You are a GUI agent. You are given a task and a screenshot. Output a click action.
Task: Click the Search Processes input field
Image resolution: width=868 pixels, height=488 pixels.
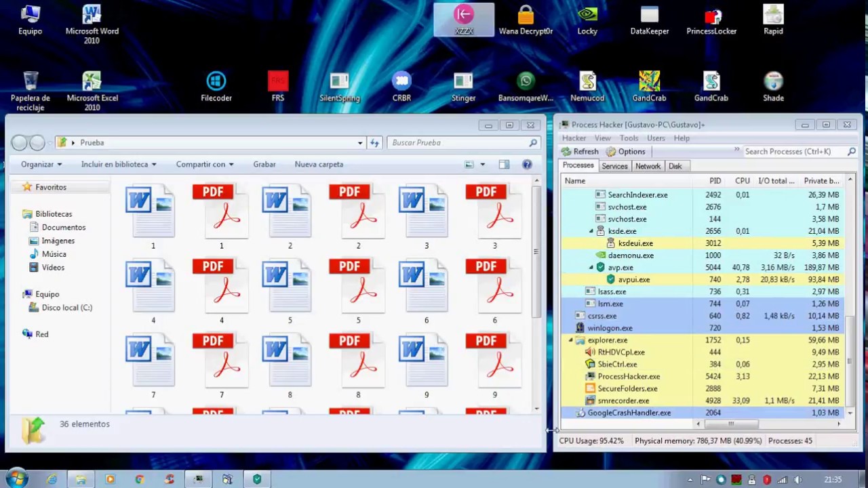[x=795, y=152]
